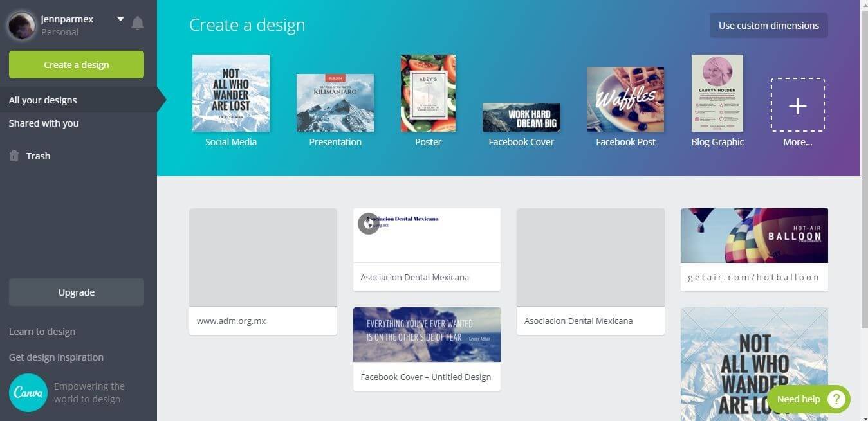Click the Need help button label
This screenshot has height=421, width=868.
(799, 399)
